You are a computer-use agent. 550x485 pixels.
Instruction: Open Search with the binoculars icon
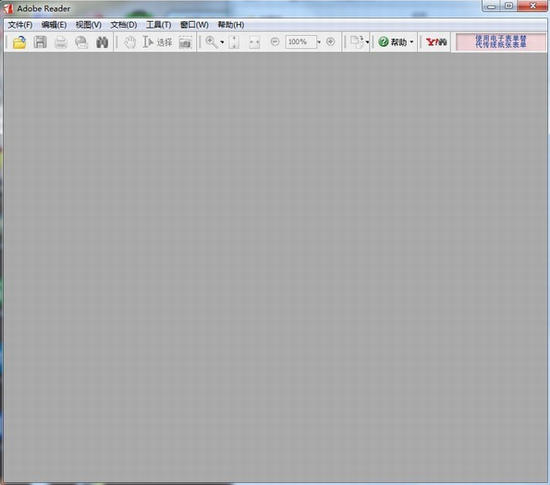102,42
